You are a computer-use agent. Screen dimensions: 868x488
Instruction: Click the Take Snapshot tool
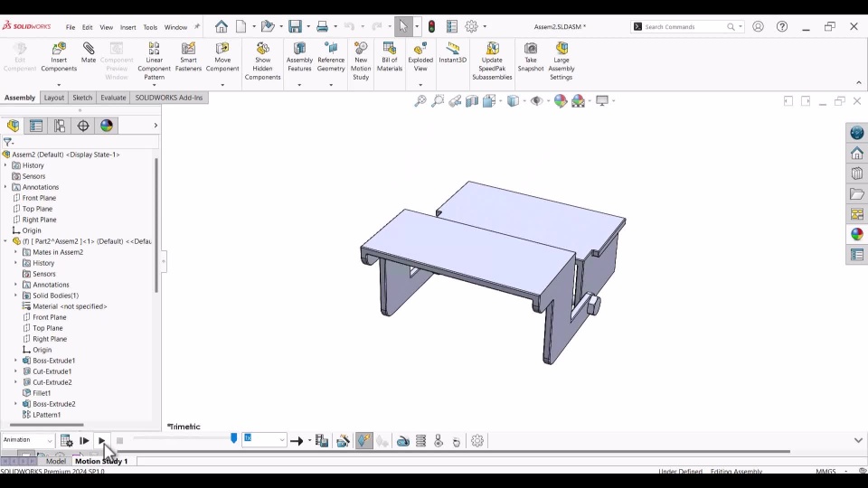click(x=531, y=57)
